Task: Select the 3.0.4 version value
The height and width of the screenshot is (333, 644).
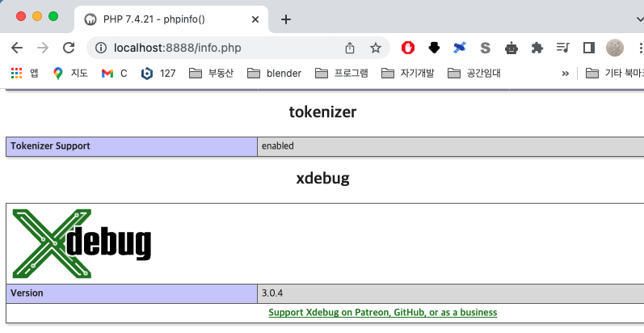Action: [x=272, y=293]
